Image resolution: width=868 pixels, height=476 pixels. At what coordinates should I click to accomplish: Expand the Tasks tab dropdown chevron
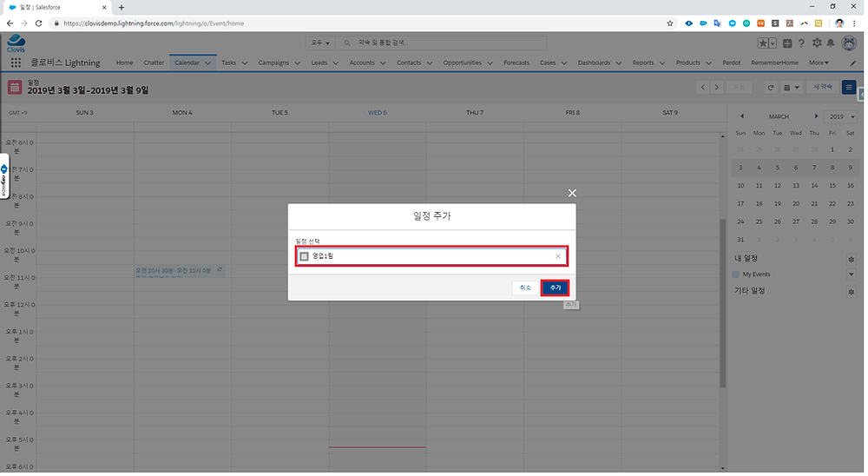[246, 63]
